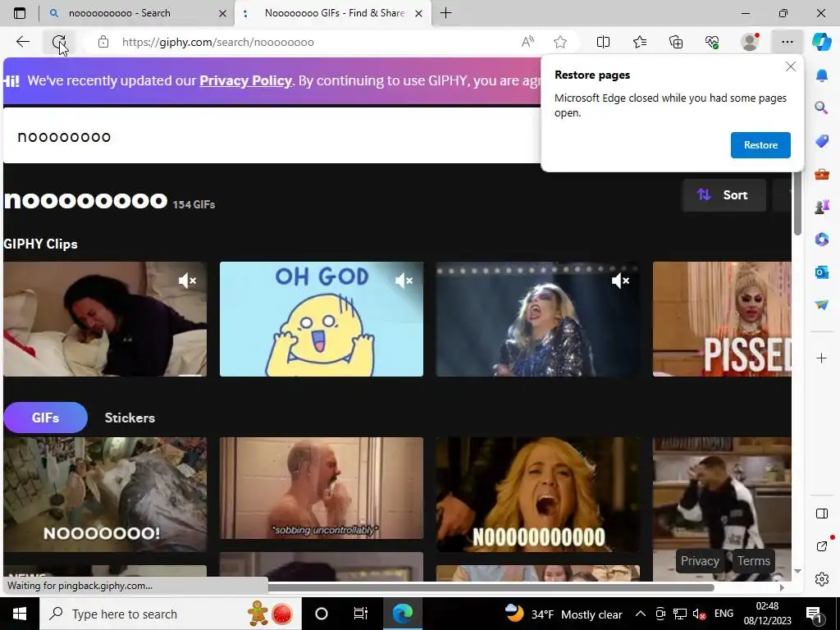This screenshot has width=840, height=630.
Task: Close the Restore pages popup
Action: click(790, 66)
